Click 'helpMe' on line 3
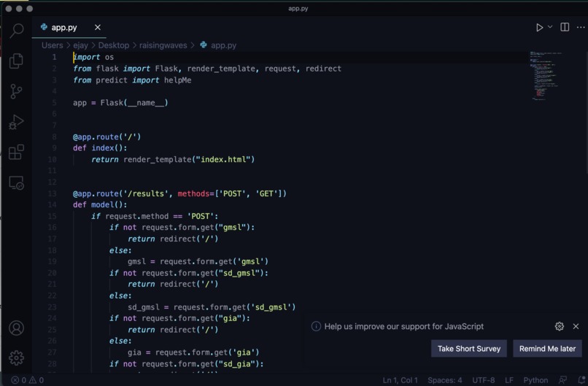 tap(177, 80)
